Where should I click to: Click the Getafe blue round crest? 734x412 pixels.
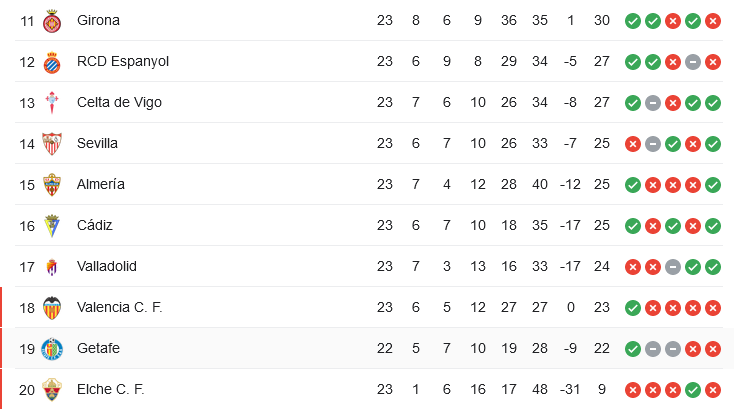tap(52, 349)
